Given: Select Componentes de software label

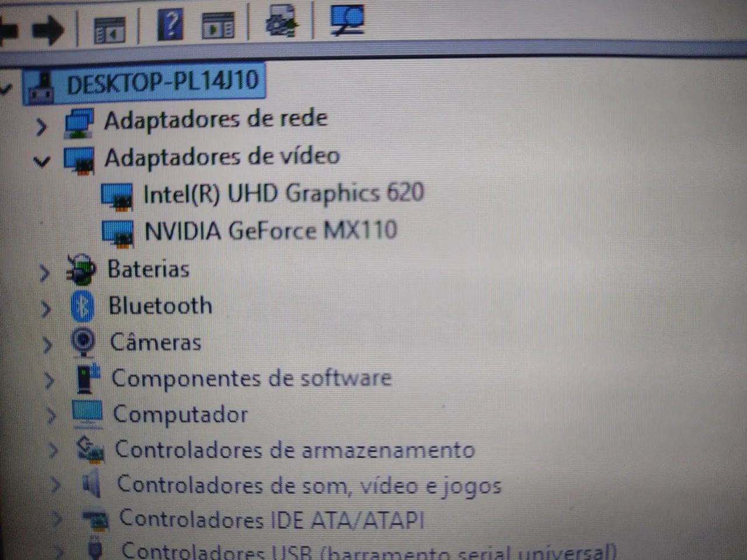Looking at the screenshot, I should 252,378.
